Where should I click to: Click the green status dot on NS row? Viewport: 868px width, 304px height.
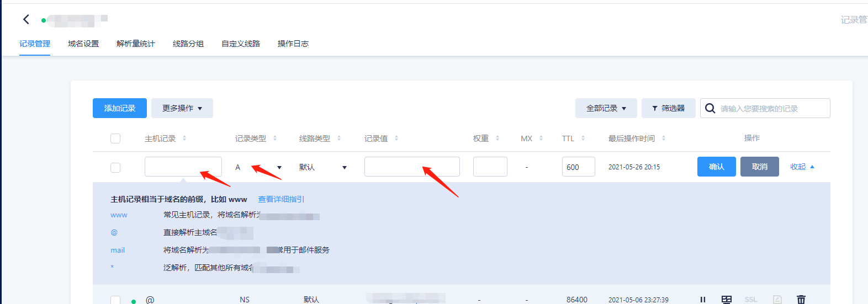(x=134, y=301)
